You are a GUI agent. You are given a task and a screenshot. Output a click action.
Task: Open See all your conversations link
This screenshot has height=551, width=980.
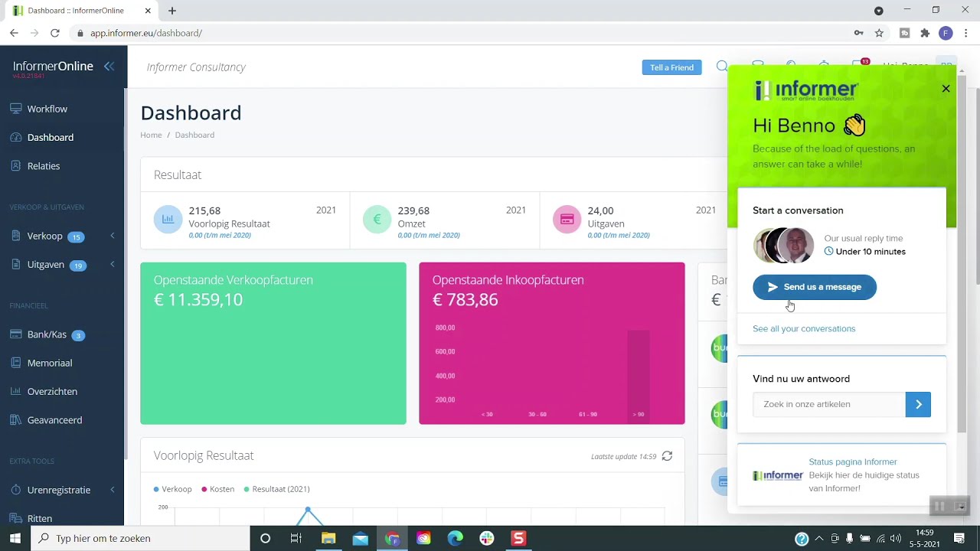click(x=804, y=328)
